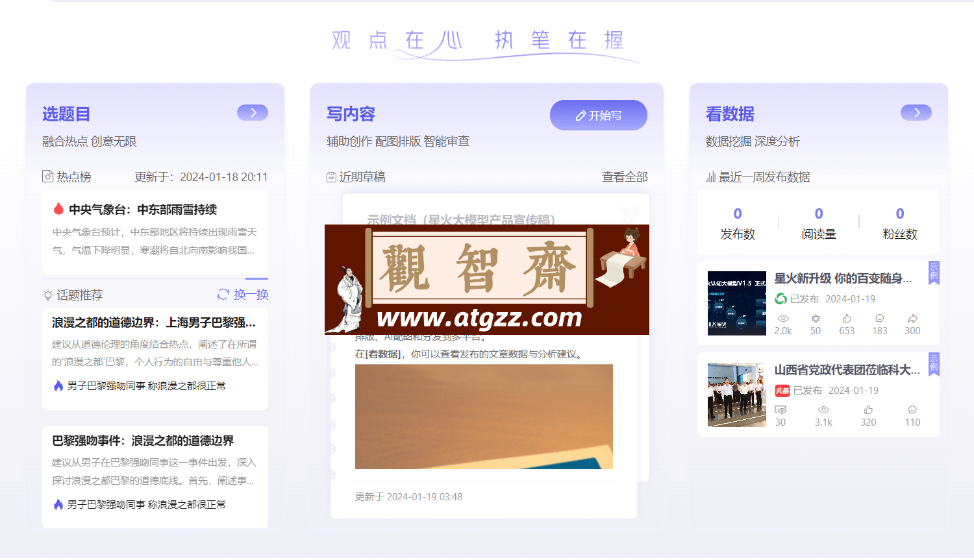Open topic 巴黎强吻事件：浪漫之都的道德边界
The height and width of the screenshot is (560, 974).
click(x=143, y=441)
